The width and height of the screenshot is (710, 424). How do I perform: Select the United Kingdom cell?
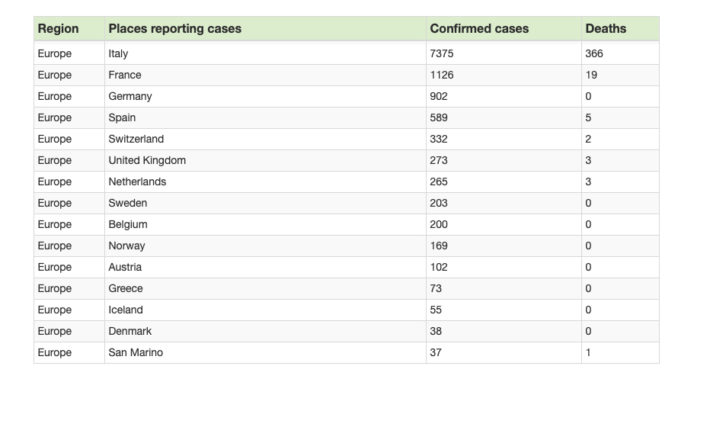tap(147, 160)
